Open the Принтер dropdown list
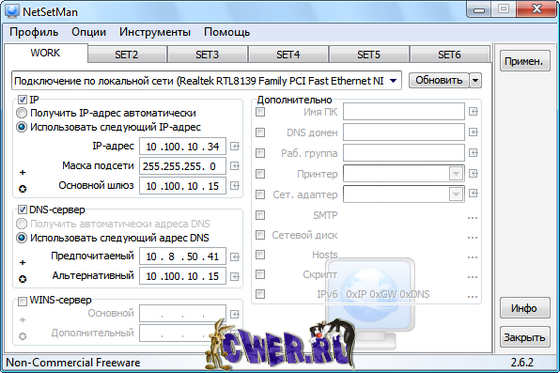 tap(456, 174)
